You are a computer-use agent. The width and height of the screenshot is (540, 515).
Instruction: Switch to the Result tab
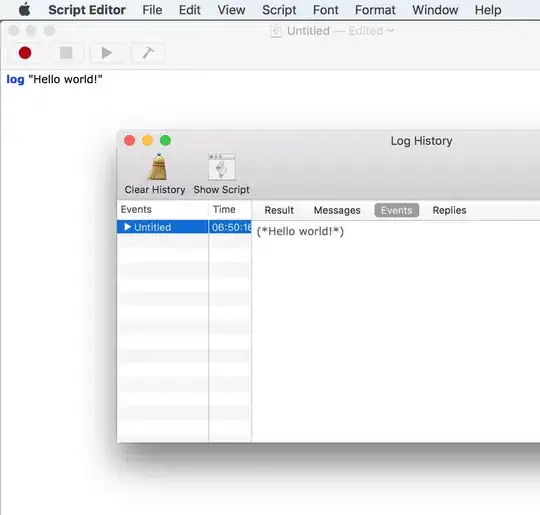pyautogui.click(x=279, y=210)
